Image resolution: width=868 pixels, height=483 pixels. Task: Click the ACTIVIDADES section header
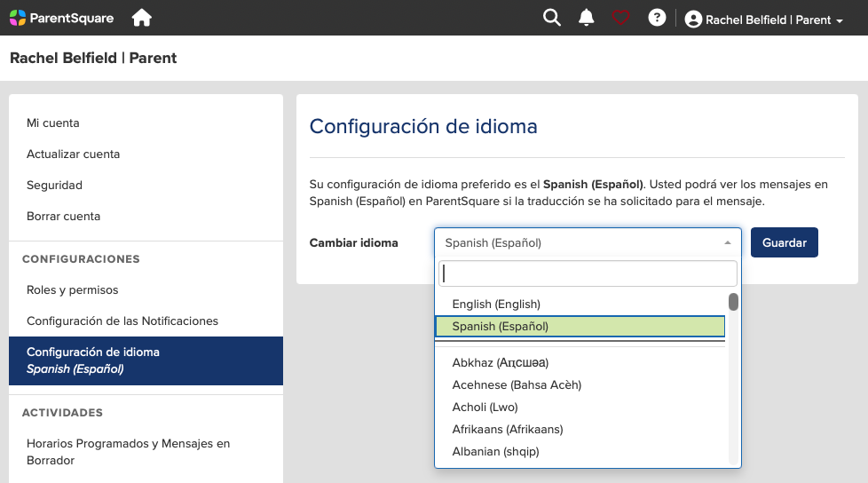pos(62,413)
